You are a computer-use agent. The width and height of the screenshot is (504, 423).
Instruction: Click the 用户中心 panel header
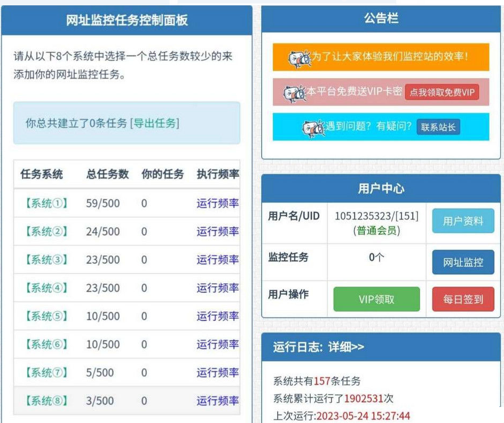pyautogui.click(x=381, y=190)
